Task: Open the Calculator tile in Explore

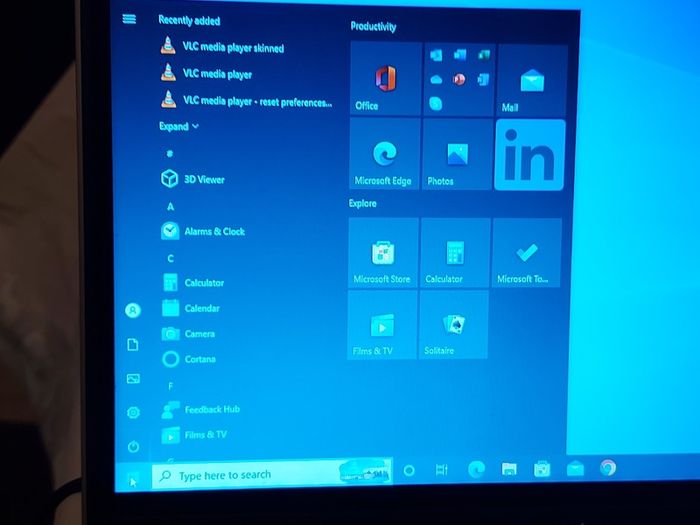Action: (x=455, y=253)
